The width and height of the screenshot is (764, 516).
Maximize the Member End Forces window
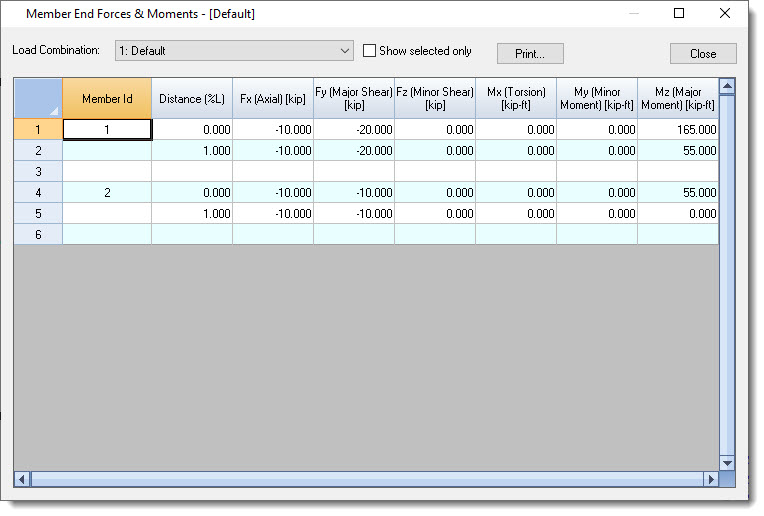click(679, 14)
